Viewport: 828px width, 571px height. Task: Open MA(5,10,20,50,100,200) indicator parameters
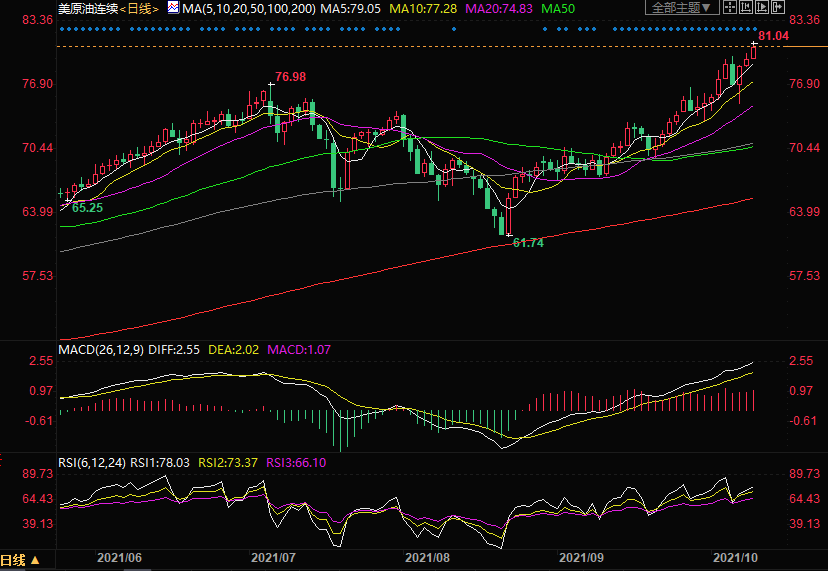[x=249, y=8]
